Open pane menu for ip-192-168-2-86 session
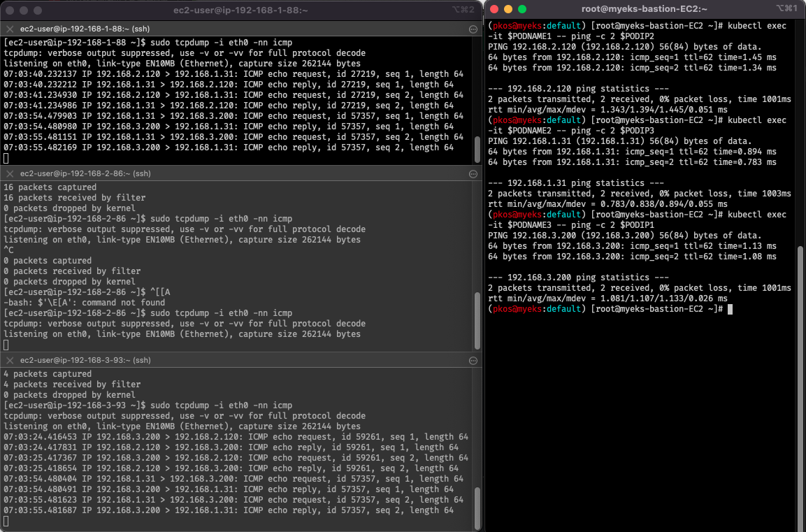 pos(473,174)
